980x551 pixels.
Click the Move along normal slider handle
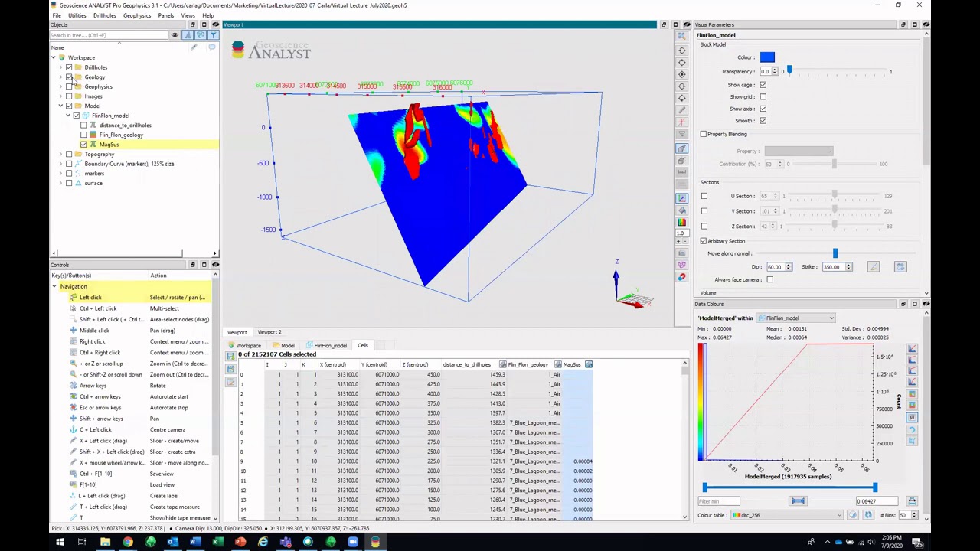[835, 253]
